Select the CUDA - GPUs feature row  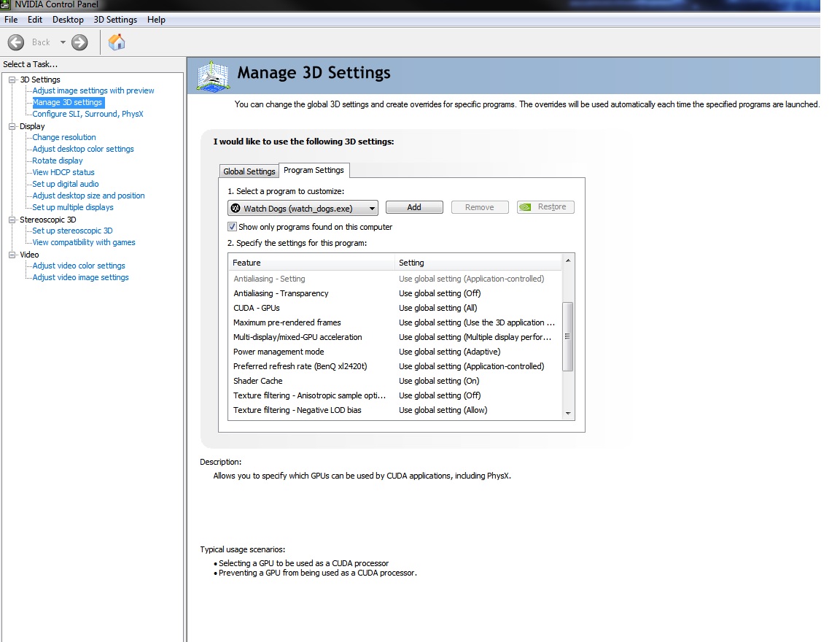click(x=395, y=308)
